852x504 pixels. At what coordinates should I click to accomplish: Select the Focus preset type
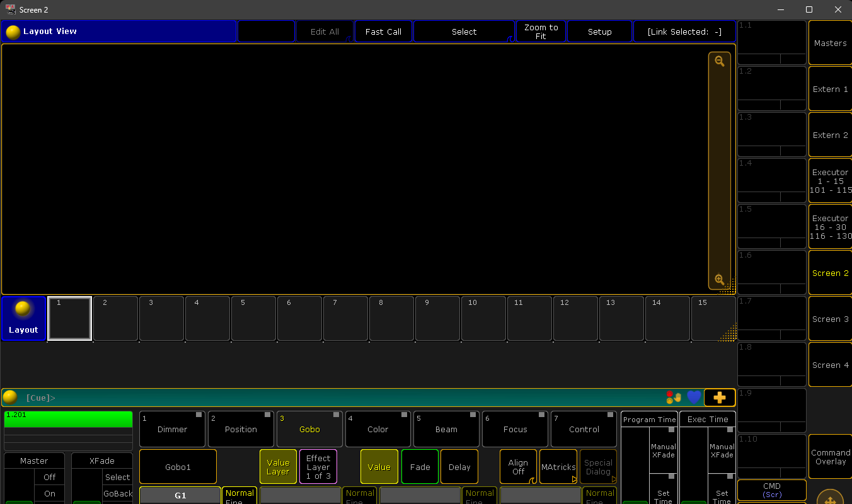(x=515, y=429)
